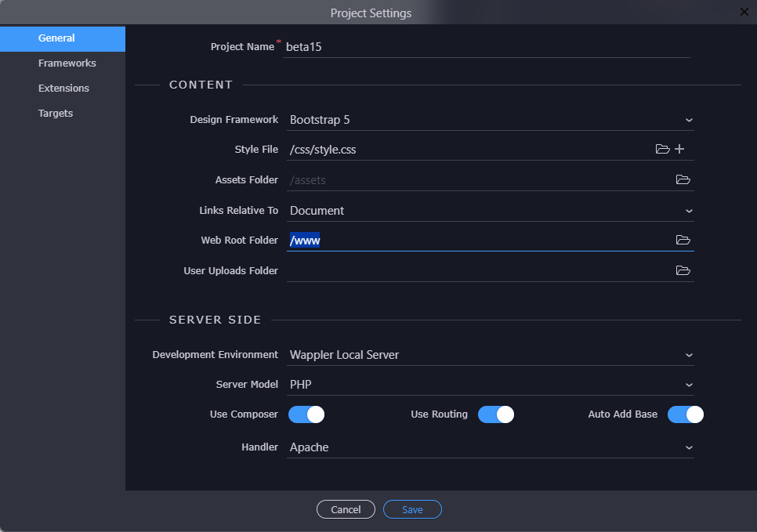Toggle the Use Composer switch
Screen dimensions: 757x532
coord(306,414)
